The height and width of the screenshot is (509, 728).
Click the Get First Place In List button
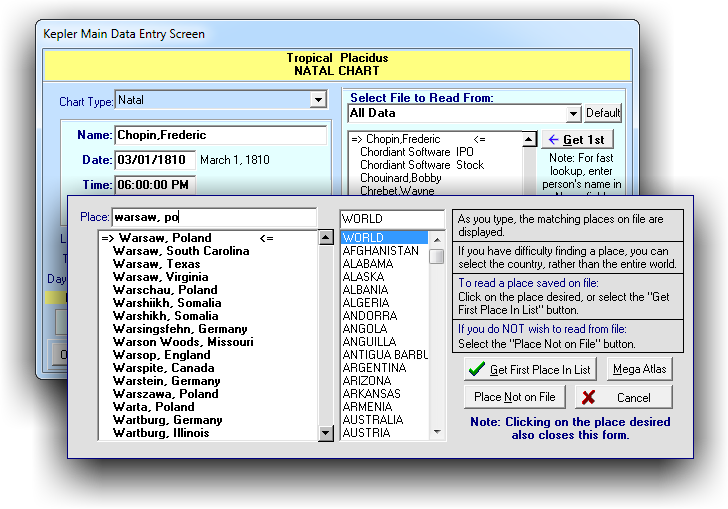coord(529,370)
